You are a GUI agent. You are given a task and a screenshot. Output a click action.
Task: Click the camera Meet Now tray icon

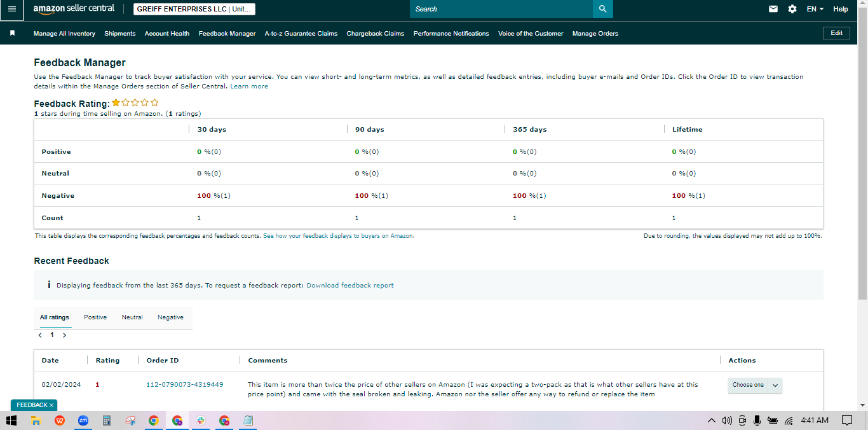coord(743,420)
